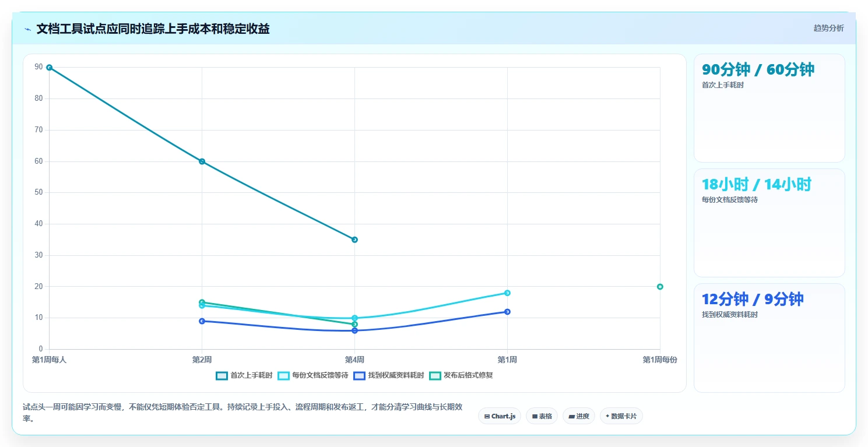Click the y-axis value 50
The height and width of the screenshot is (447, 868).
tap(39, 192)
